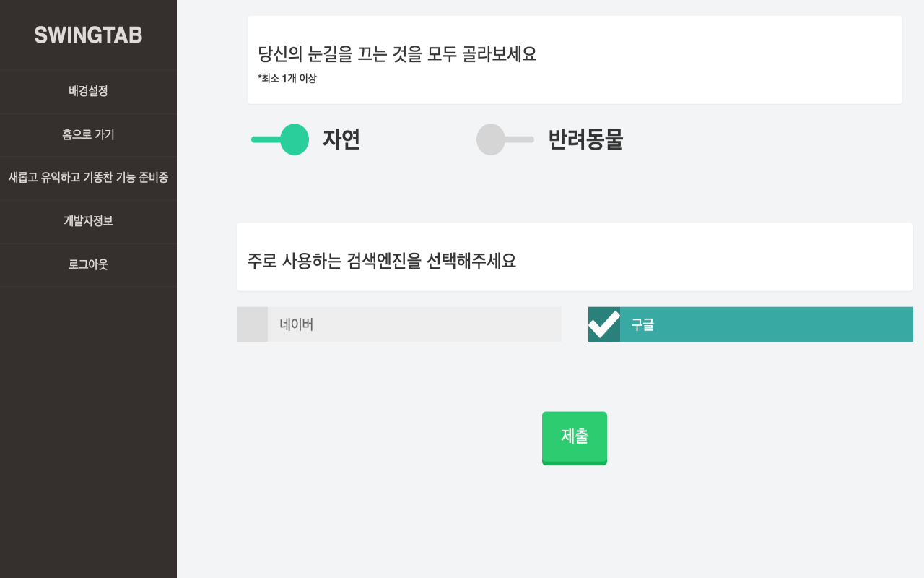
Task: Click the SWINGTAB logo
Action: coord(88,35)
